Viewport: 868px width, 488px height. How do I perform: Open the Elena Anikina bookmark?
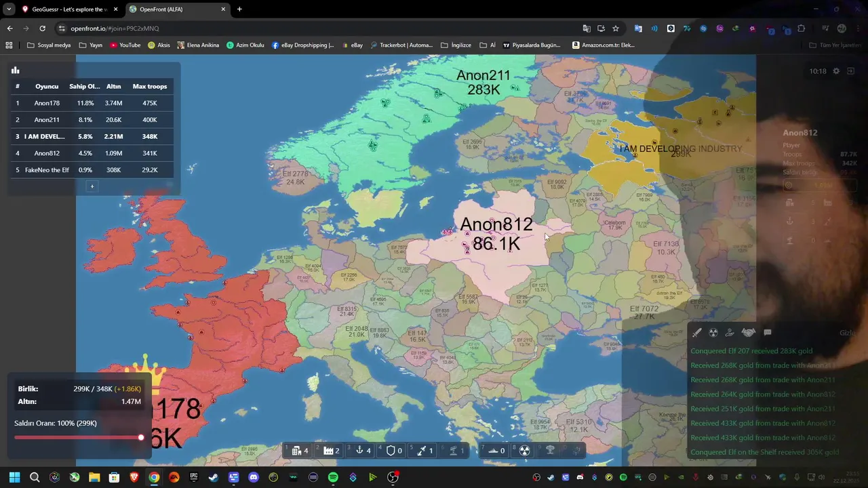[x=198, y=45]
